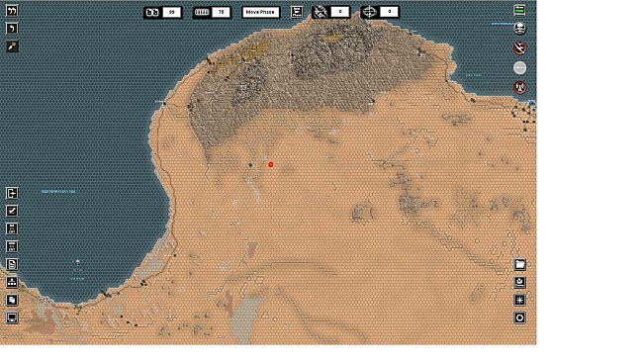Click the double undo arrows icon
Image resolution: width=644 pixels, height=362 pixels.
coord(12,10)
